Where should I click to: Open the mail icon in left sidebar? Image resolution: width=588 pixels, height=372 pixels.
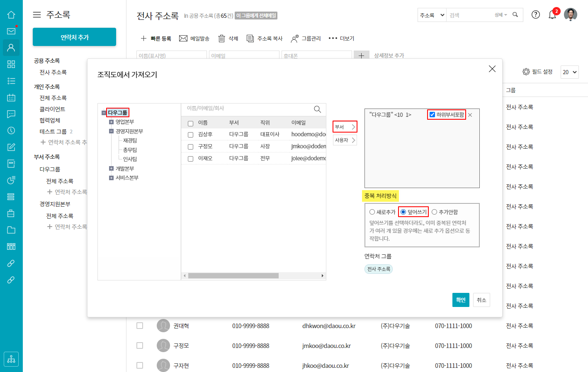(x=11, y=31)
